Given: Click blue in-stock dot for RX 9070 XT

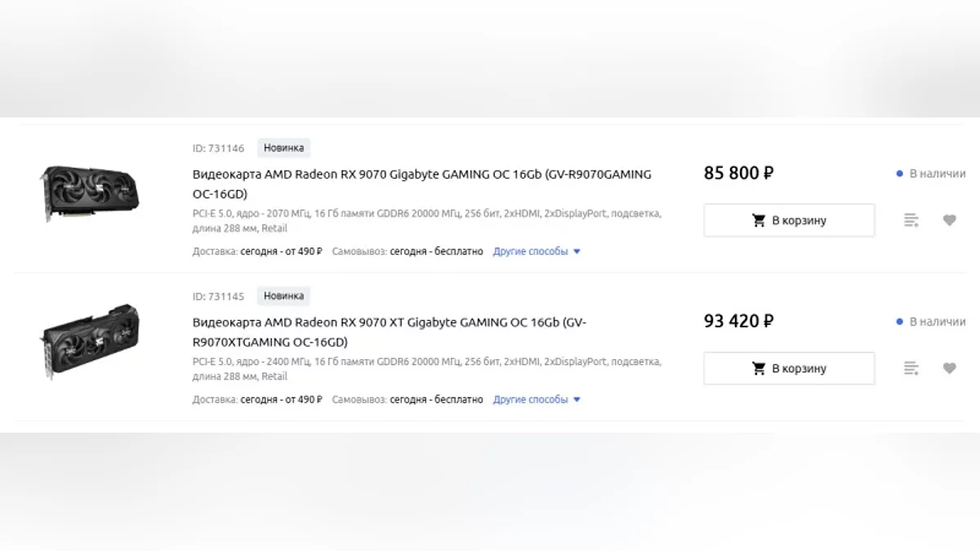Looking at the screenshot, I should (x=899, y=322).
